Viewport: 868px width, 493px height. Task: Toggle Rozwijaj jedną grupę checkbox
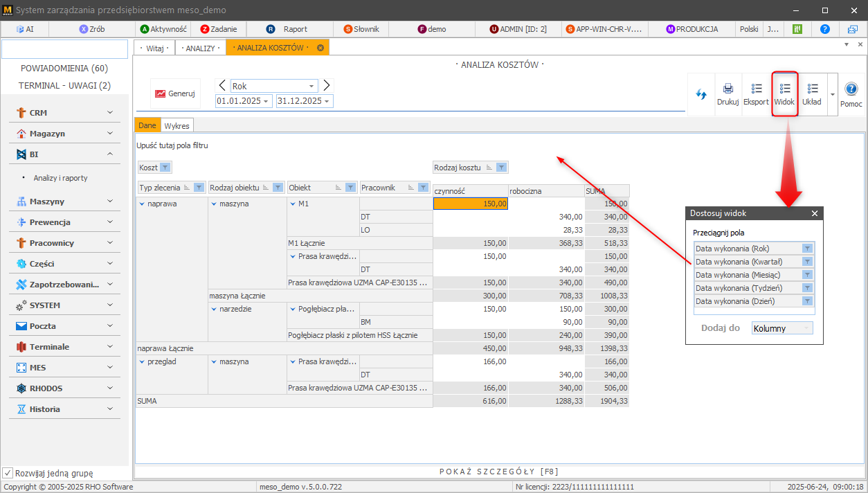click(8, 474)
